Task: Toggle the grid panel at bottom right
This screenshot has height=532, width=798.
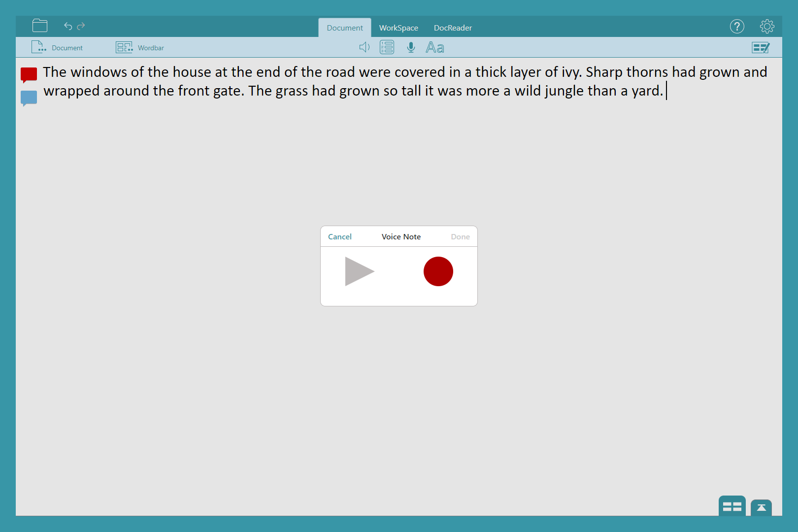Action: click(x=732, y=506)
